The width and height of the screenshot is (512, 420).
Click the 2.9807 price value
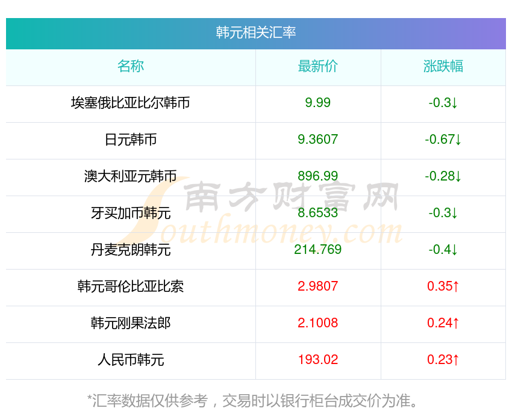[x=317, y=286]
